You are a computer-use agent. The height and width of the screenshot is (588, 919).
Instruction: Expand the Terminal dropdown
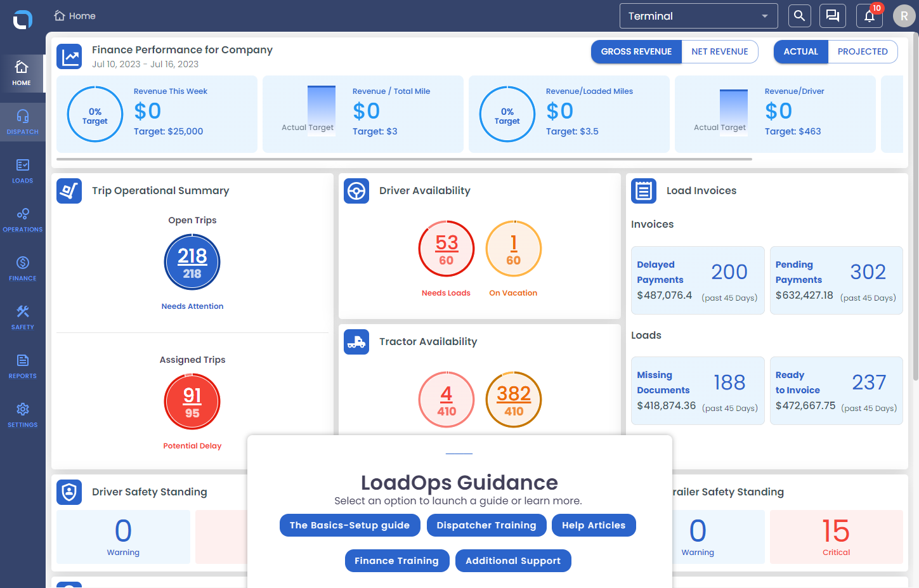pos(698,16)
